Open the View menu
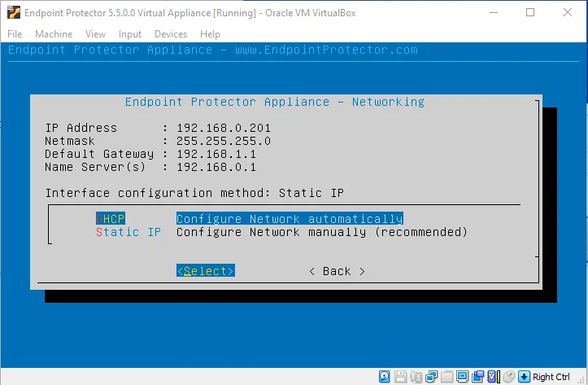The width and height of the screenshot is (588, 385). pyautogui.click(x=95, y=34)
